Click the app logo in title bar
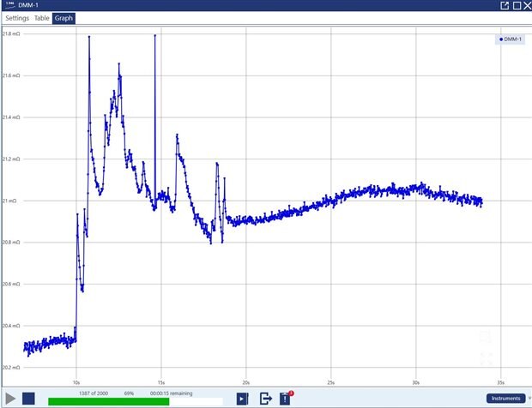The width and height of the screenshot is (532, 408). (x=9, y=5)
